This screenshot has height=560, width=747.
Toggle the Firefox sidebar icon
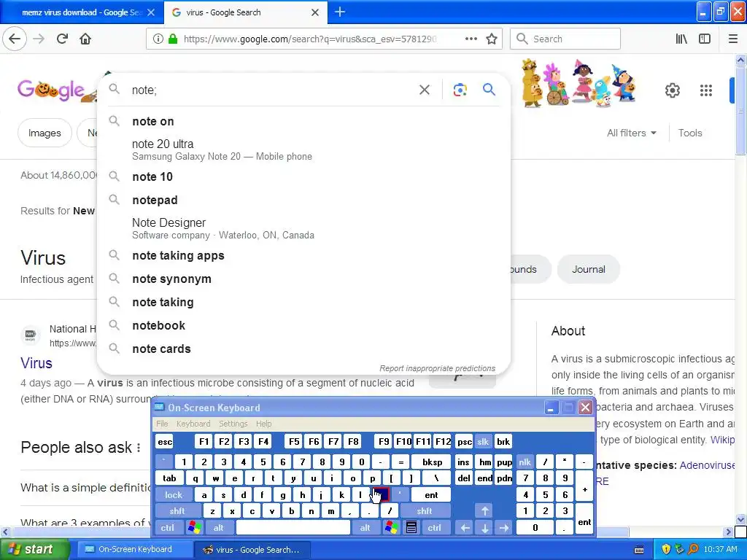(x=705, y=39)
